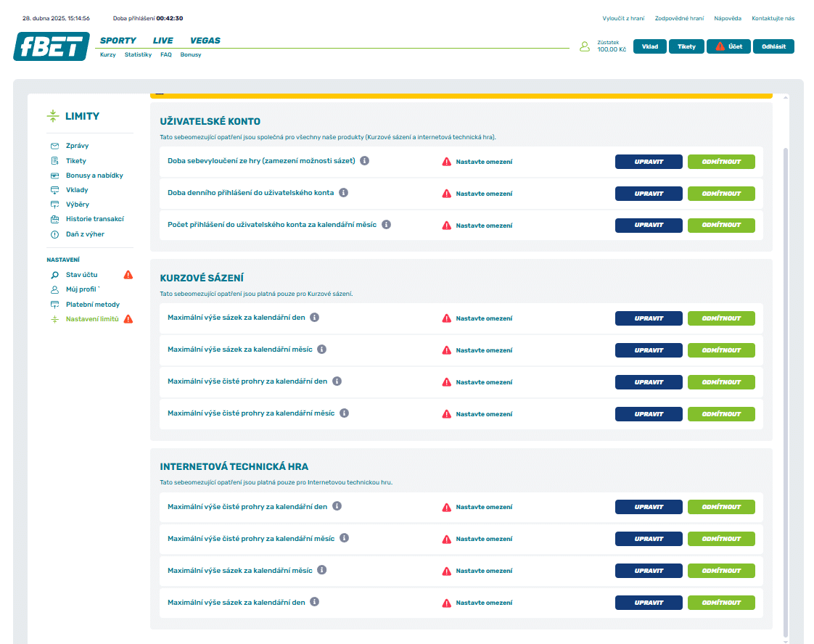Click info icon for Technická hra sázky za den

pyautogui.click(x=314, y=602)
